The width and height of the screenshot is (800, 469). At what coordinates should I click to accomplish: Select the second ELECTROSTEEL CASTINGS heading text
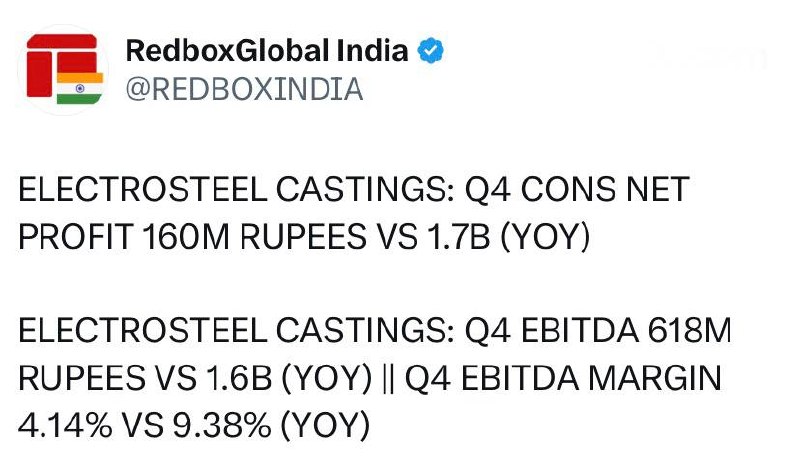(x=236, y=331)
